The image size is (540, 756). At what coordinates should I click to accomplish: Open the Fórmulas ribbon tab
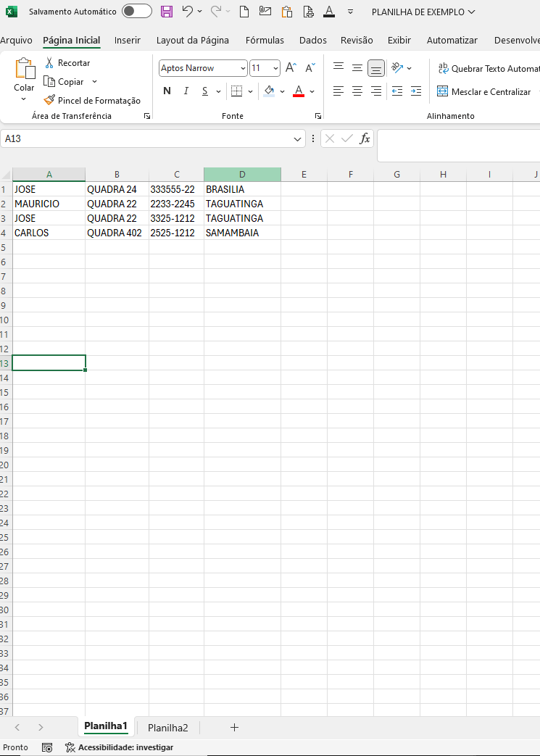tap(265, 41)
